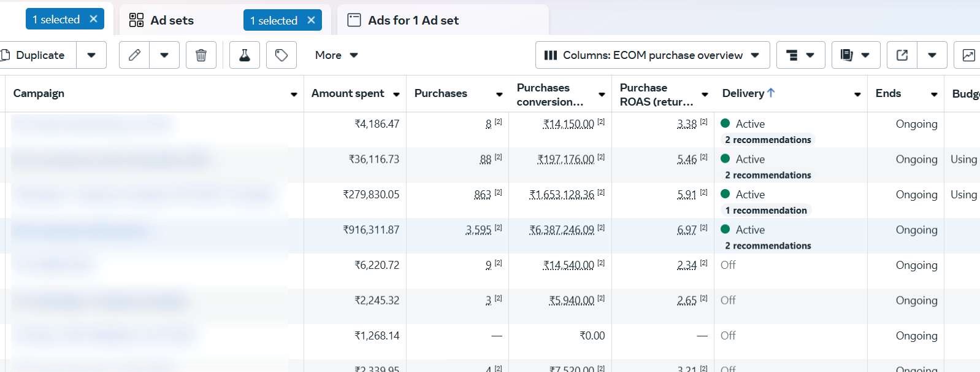Open Purchases conversion column menu arrow
The image size is (980, 372).
point(602,94)
